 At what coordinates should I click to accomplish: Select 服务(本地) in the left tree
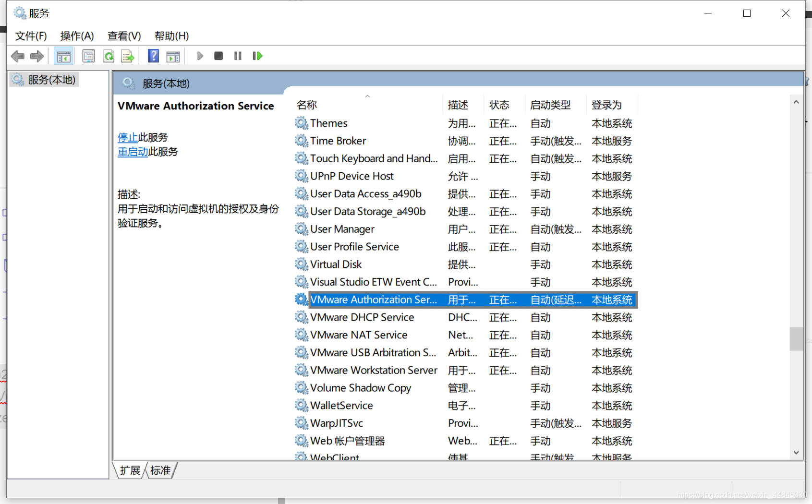coord(44,80)
